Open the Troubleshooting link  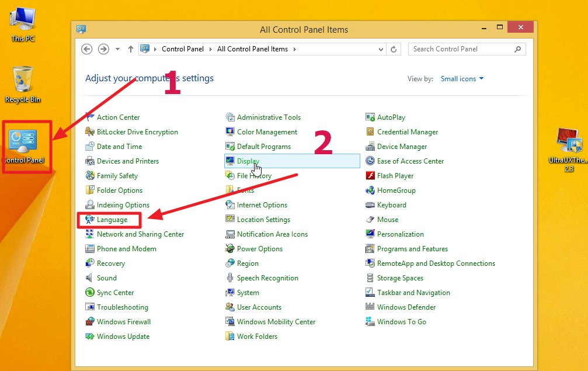pyautogui.click(x=122, y=307)
